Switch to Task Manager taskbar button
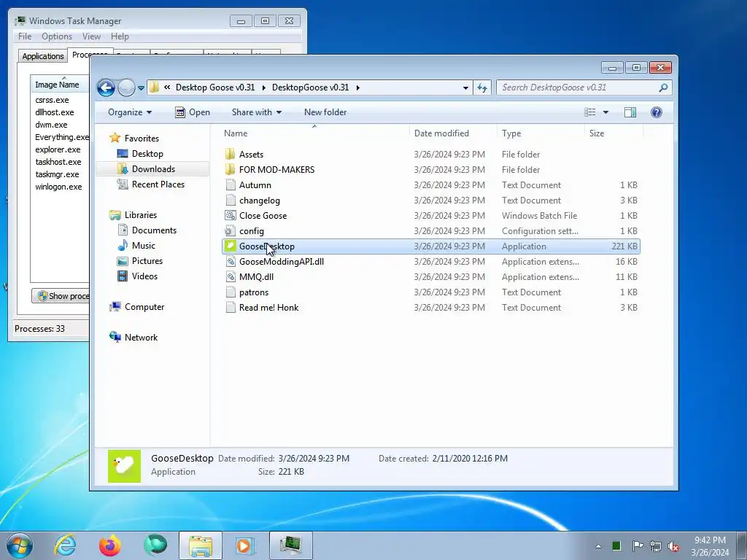Viewport: 747px width, 560px height. 290,545
